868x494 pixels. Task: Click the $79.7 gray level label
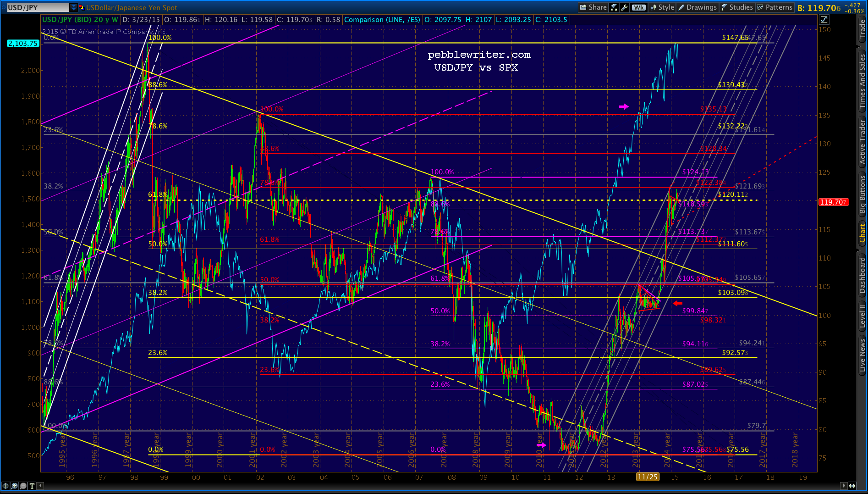click(x=757, y=426)
